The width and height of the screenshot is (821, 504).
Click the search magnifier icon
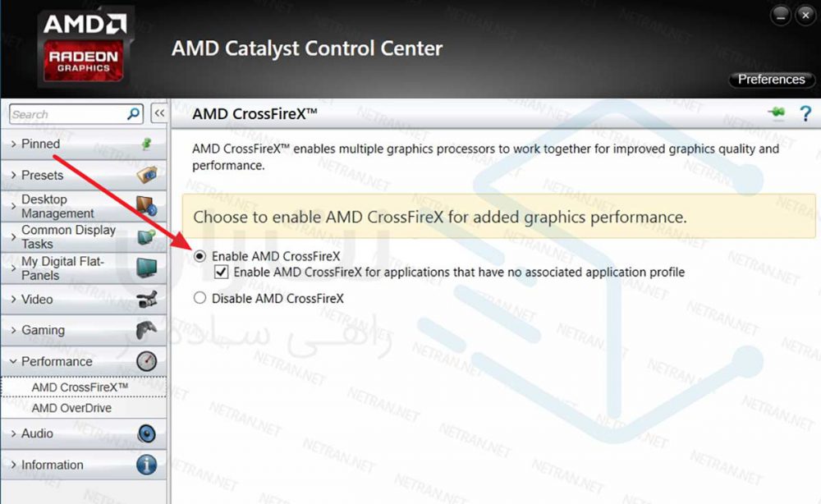click(134, 114)
